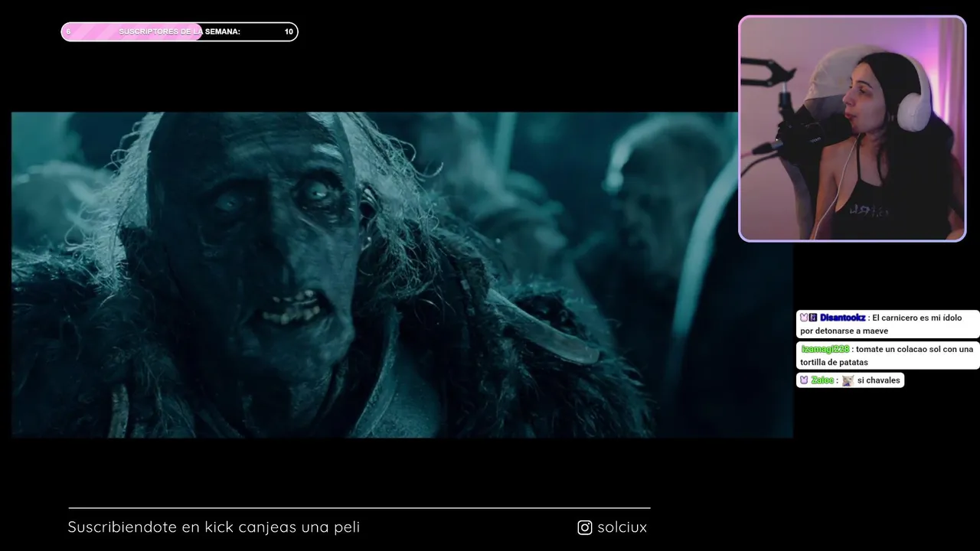
Task: Click the text 'Suscribiendote en kick canjeas una peli'
Action: coord(214,527)
